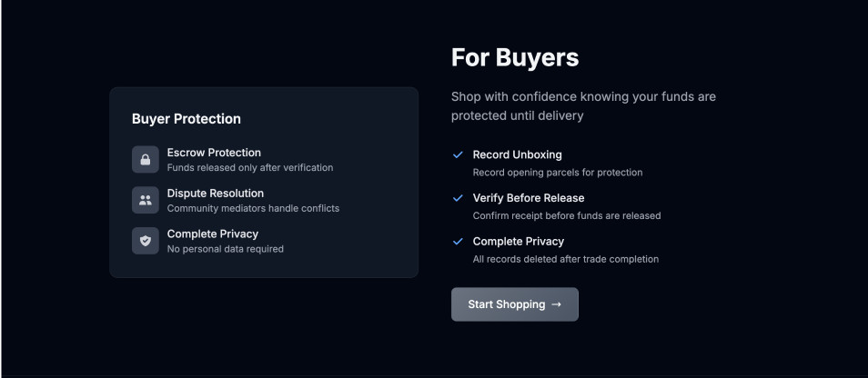Click the For Buyers heading
Viewport: 868px width, 378px height.
pos(515,58)
